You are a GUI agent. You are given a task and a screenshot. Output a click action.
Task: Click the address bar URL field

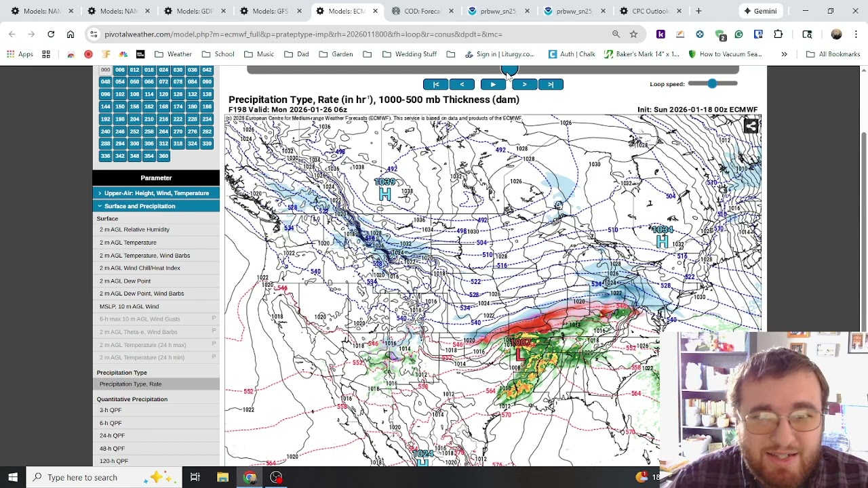tap(353, 34)
